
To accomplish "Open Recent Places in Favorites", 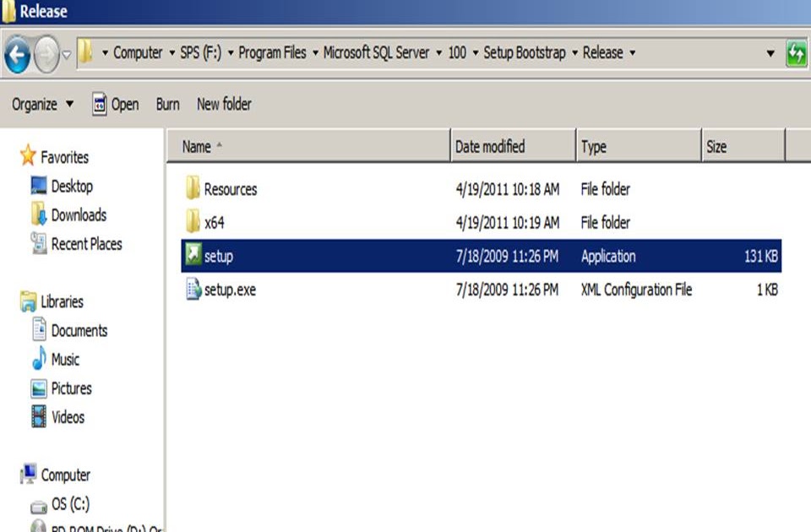I will coord(86,244).
